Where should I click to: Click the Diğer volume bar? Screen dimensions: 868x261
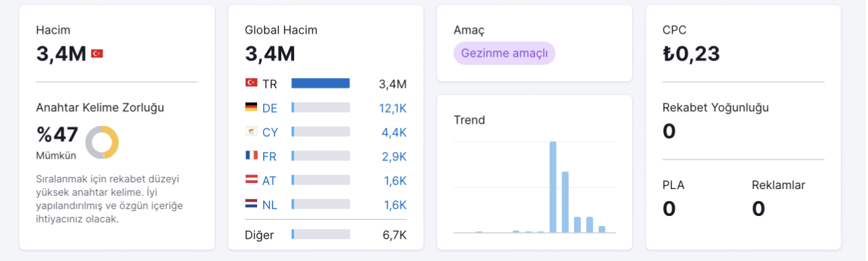320,234
